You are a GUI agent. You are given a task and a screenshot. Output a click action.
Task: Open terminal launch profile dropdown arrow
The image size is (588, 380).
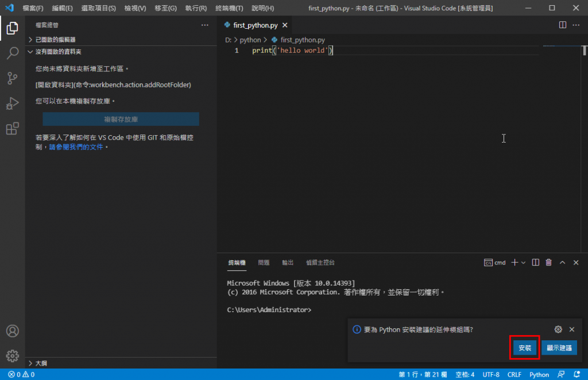pyautogui.click(x=523, y=263)
